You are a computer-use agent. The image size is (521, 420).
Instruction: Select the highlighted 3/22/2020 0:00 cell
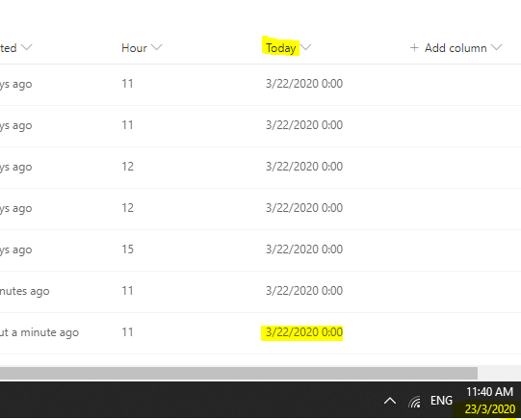304,332
